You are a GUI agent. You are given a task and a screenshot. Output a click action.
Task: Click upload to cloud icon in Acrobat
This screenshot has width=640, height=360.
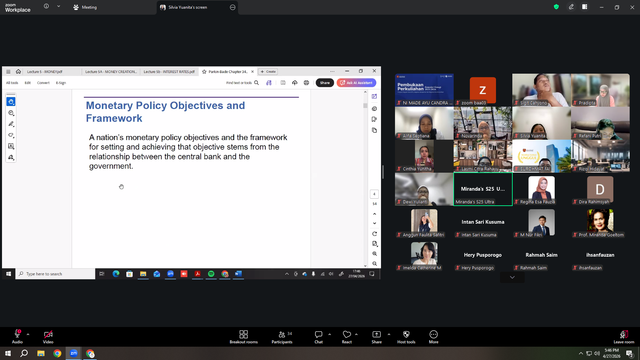tap(295, 83)
